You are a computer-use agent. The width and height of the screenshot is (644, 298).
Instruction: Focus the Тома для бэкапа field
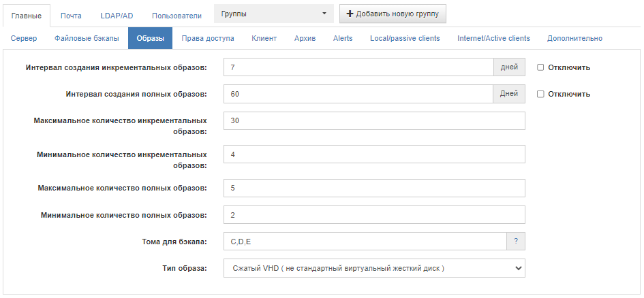pyautogui.click(x=365, y=242)
